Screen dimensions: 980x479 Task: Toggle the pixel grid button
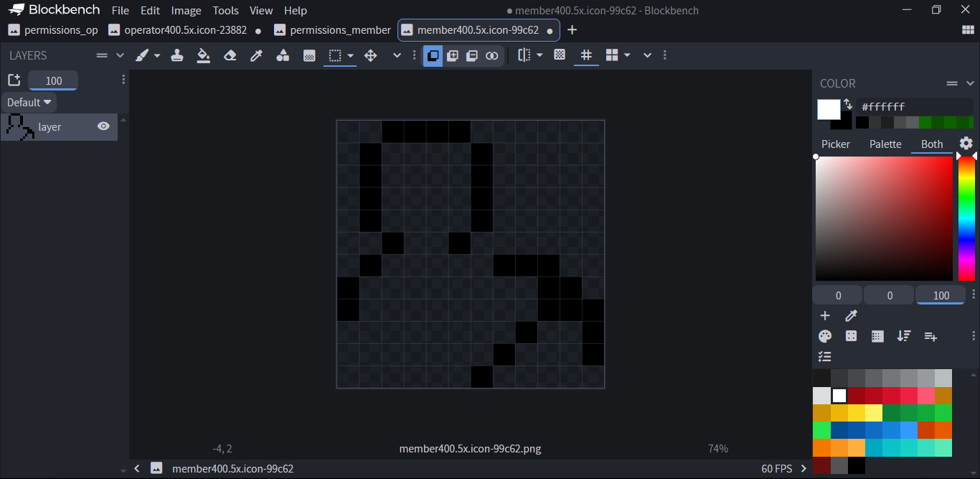pos(586,55)
